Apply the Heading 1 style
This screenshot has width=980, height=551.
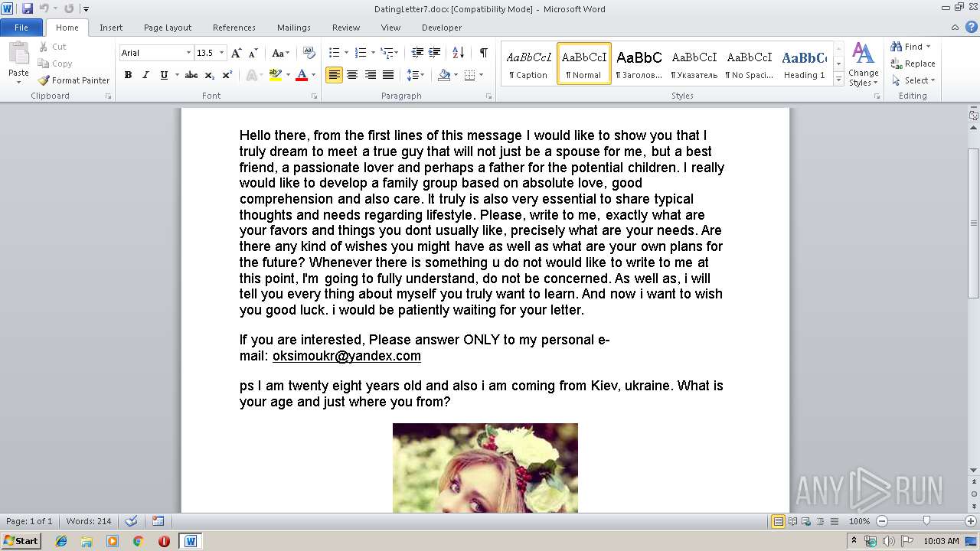pyautogui.click(x=804, y=64)
